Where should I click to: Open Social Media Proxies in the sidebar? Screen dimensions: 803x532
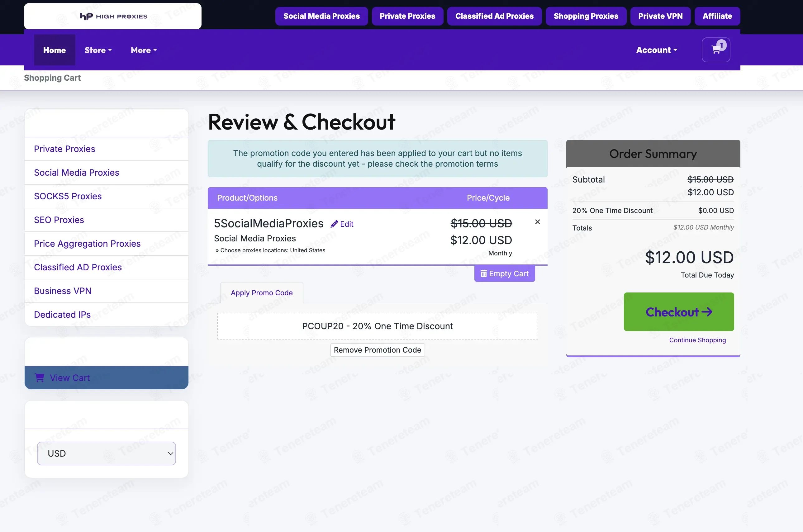(x=107, y=173)
